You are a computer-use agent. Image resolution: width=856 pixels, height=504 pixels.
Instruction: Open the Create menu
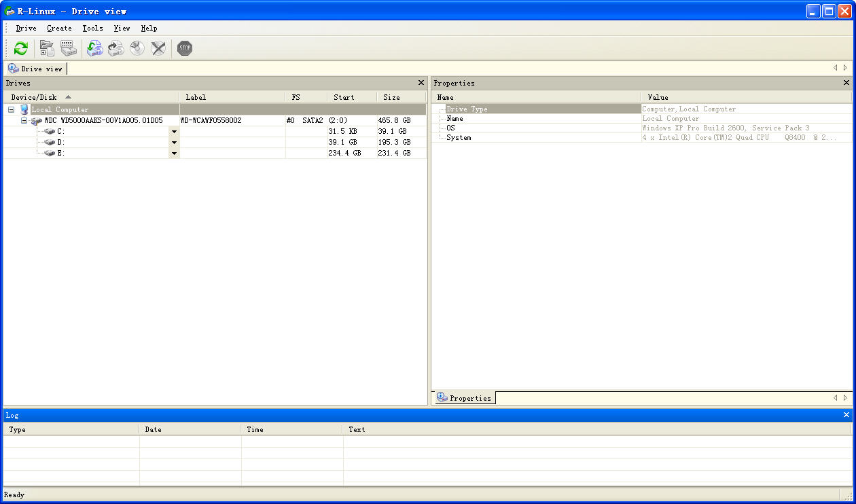[x=59, y=29]
